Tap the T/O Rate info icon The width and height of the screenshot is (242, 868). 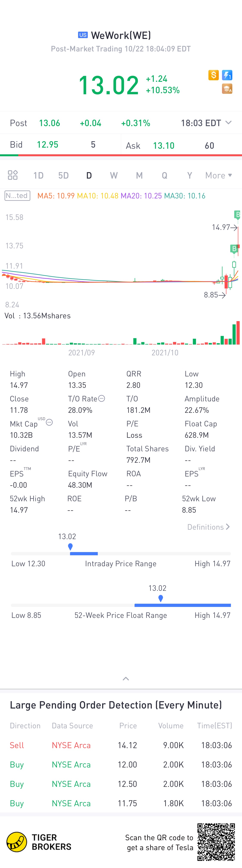(102, 398)
